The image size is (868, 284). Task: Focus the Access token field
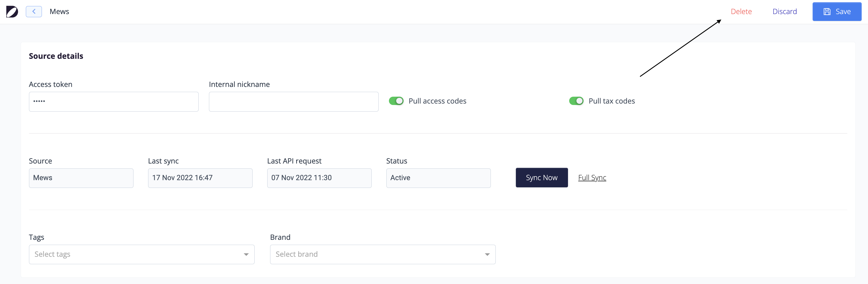(114, 101)
